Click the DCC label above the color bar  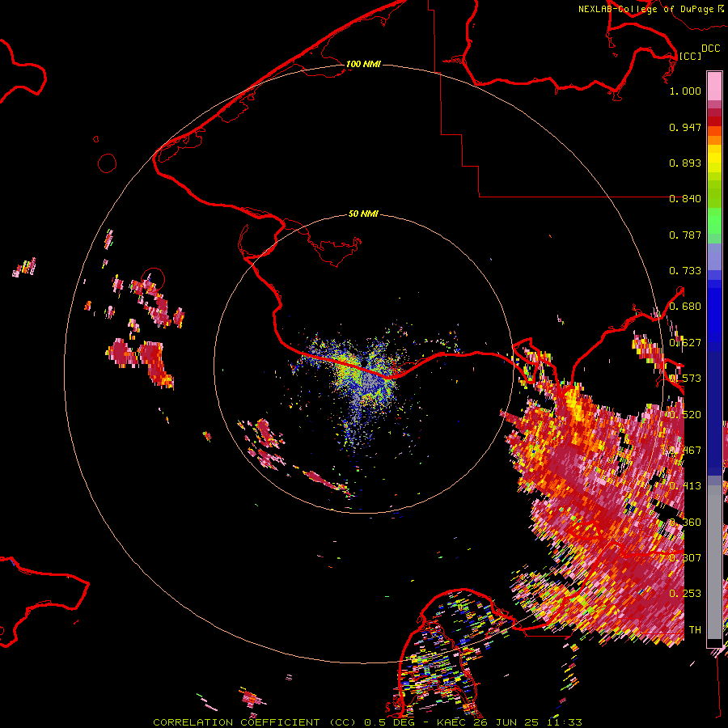[710, 49]
